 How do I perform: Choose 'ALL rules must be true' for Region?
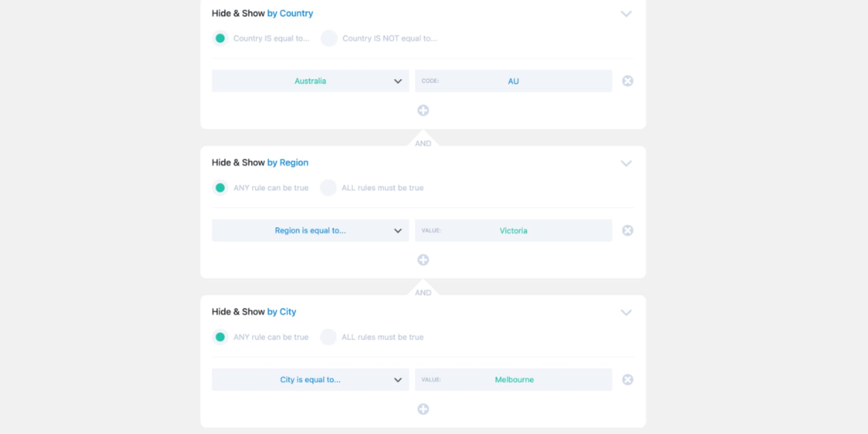[328, 188]
